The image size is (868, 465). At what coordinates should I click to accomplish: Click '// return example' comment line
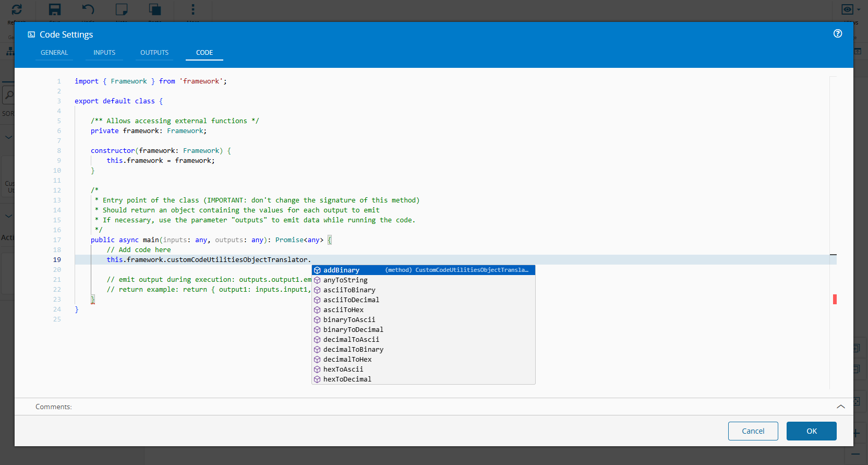point(209,290)
